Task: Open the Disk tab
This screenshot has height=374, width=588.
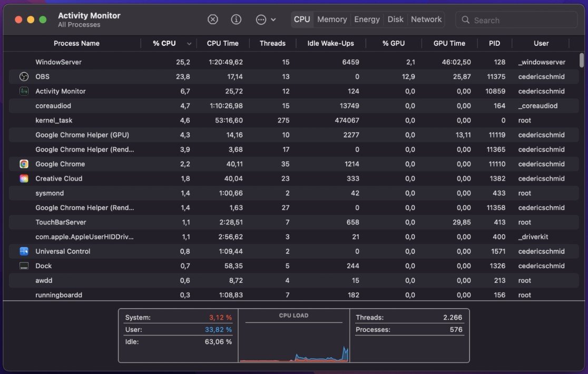Action: tap(395, 19)
